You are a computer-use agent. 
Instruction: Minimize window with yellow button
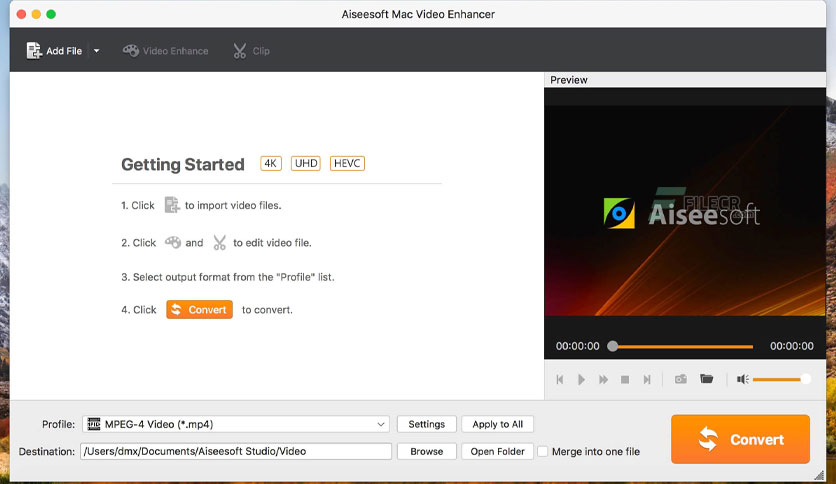pos(36,14)
